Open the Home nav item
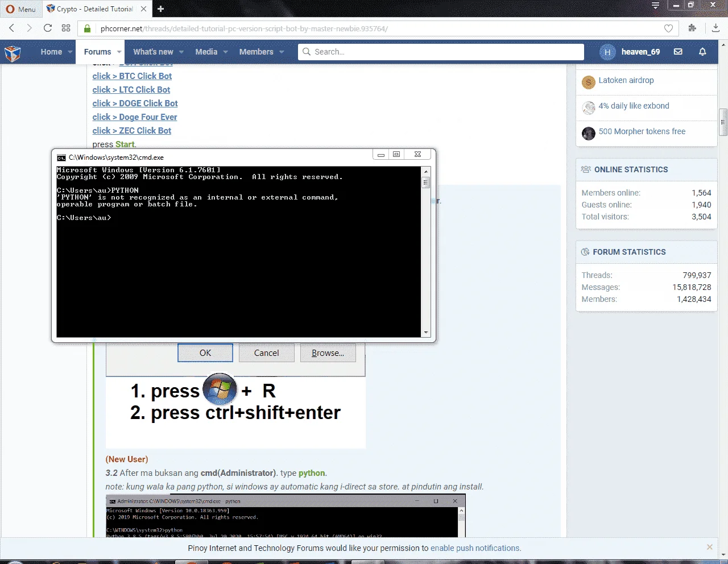The image size is (728, 564). tap(51, 52)
